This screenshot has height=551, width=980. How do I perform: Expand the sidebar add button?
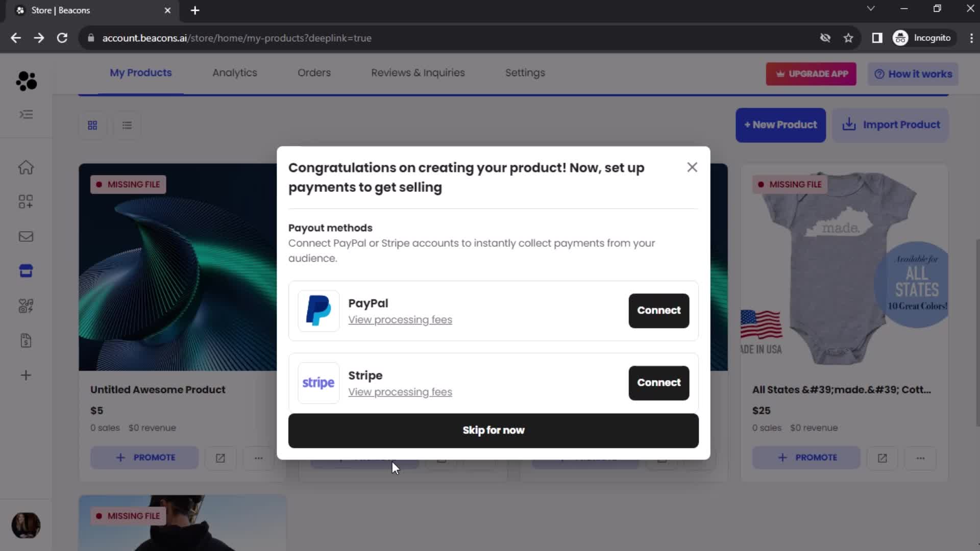pos(26,375)
